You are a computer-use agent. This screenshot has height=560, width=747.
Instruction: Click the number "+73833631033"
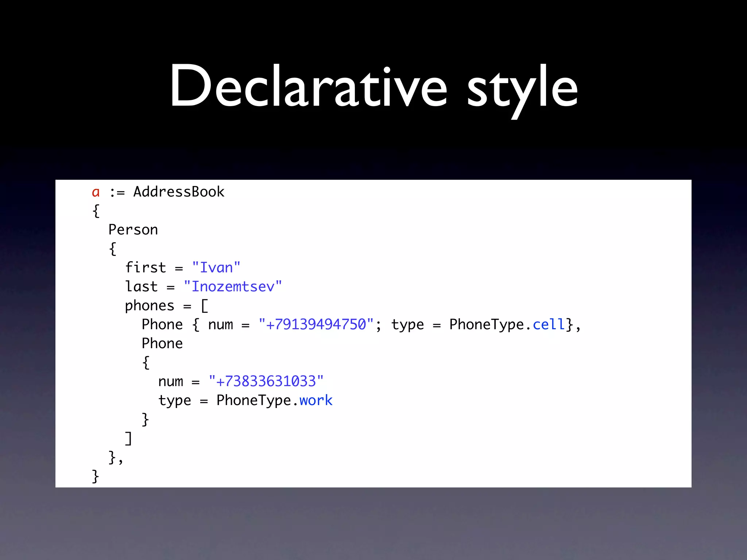(266, 381)
